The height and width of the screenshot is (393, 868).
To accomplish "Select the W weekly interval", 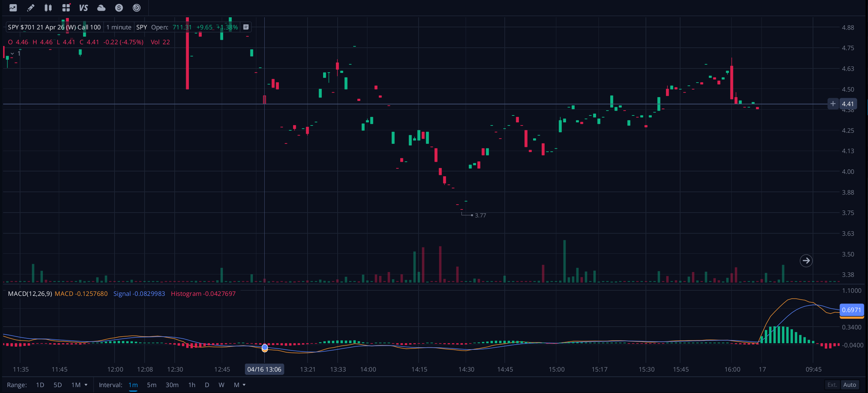I will 221,385.
